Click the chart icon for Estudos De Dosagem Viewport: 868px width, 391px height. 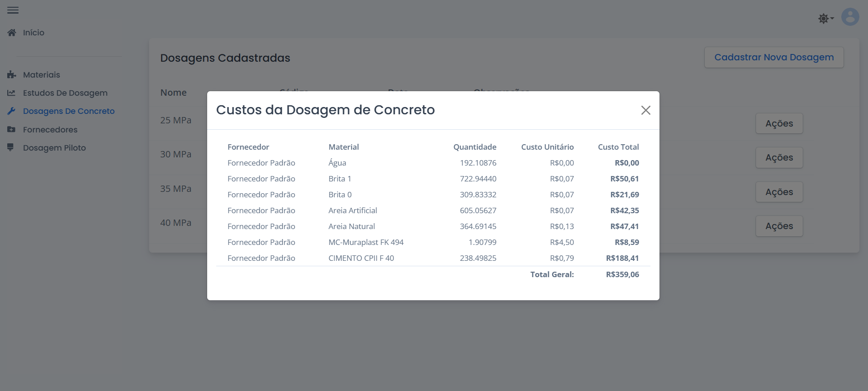[11, 93]
